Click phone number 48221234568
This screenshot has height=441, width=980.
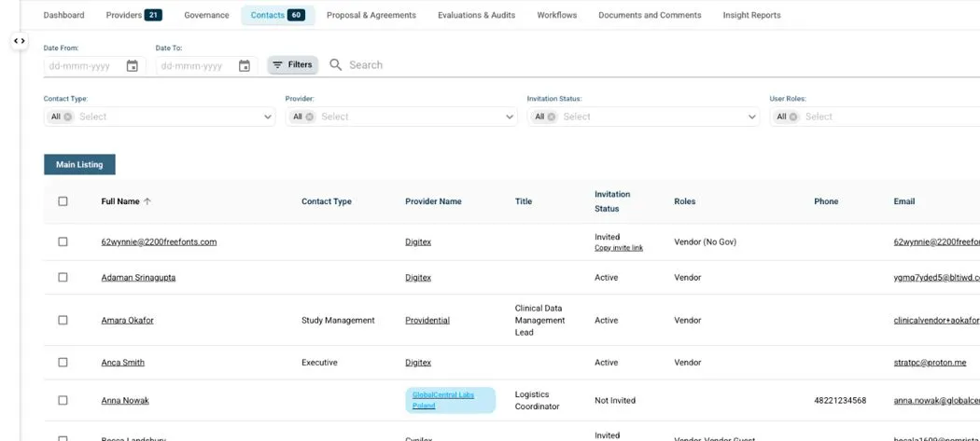pyautogui.click(x=840, y=400)
